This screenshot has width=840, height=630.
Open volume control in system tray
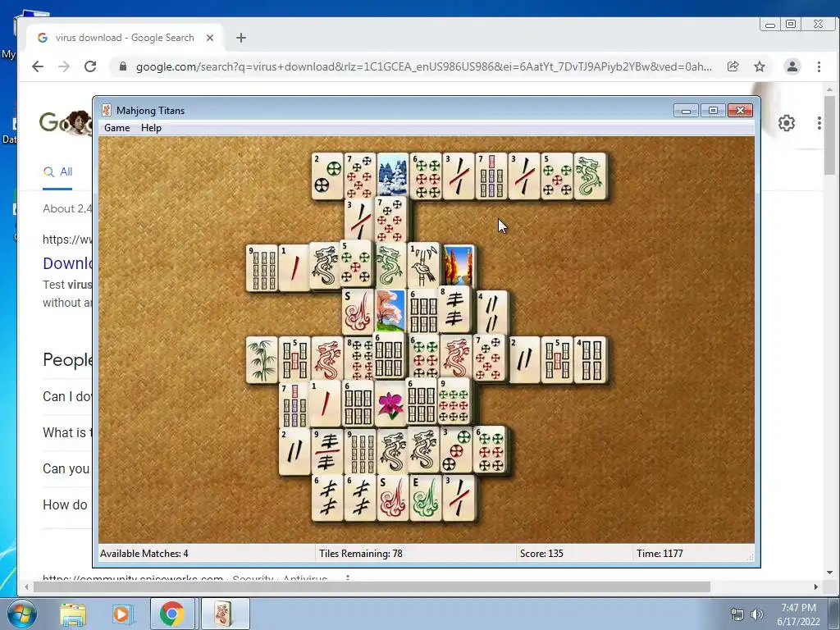[x=757, y=614]
